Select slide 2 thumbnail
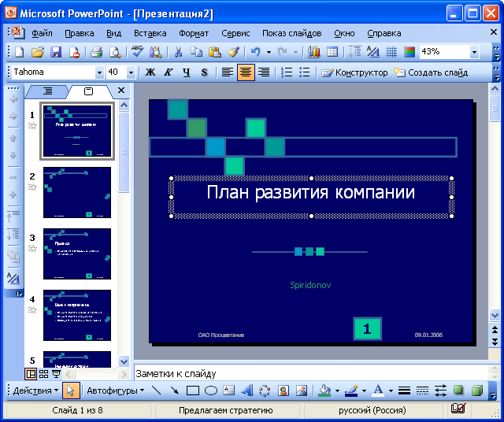 [77, 193]
